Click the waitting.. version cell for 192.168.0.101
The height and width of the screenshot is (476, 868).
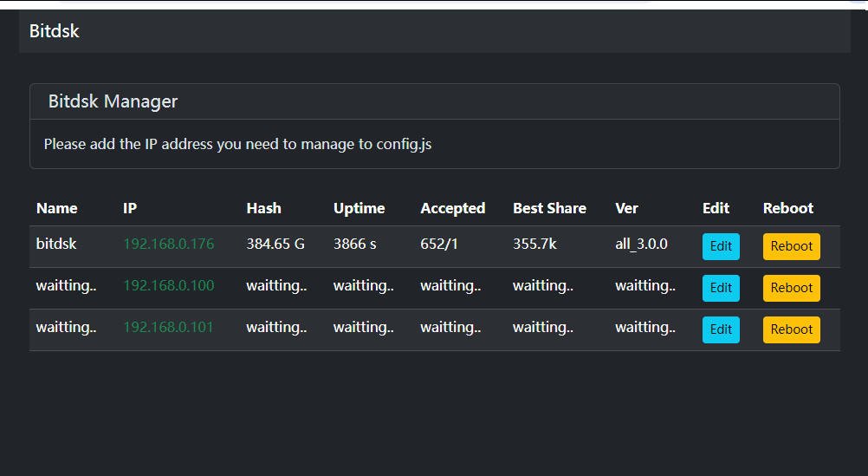[645, 328]
